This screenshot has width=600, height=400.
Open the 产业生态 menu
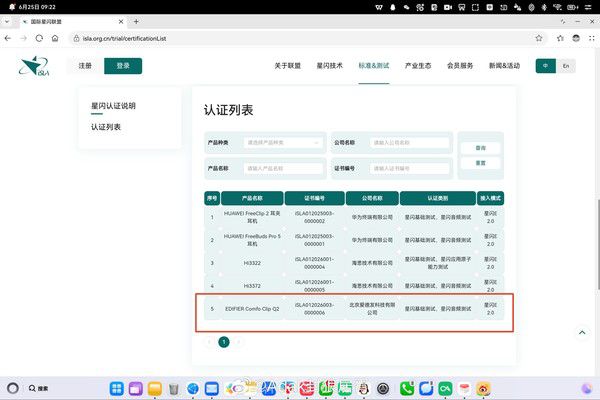[418, 66]
